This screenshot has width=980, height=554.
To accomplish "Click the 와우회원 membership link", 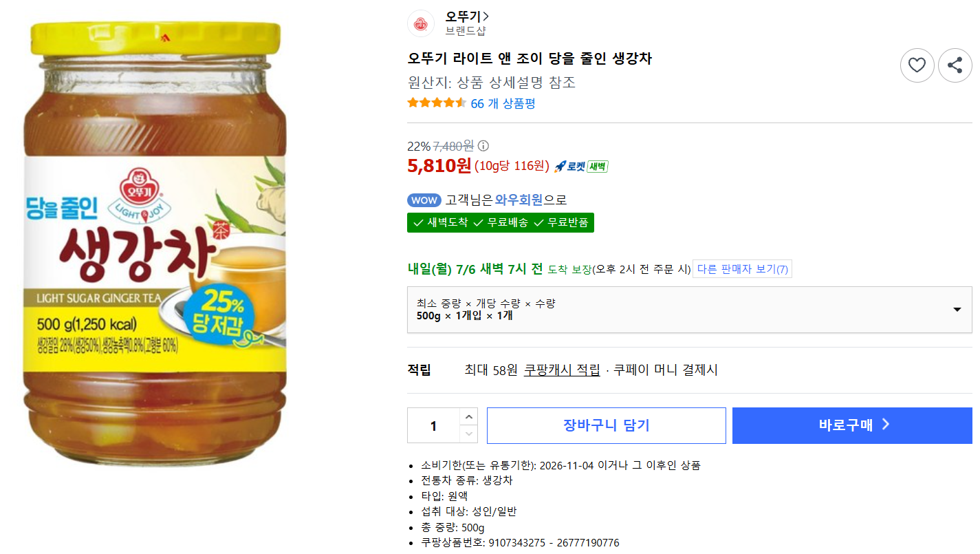I will pyautogui.click(x=519, y=200).
